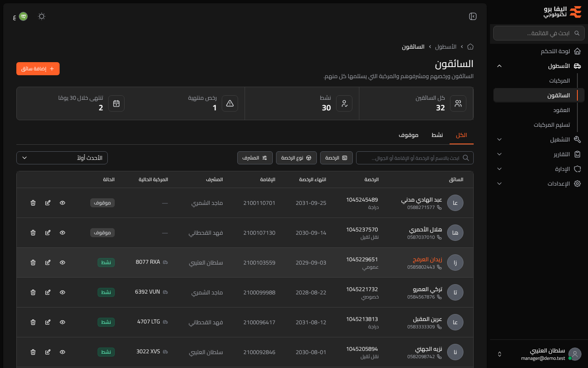Delete driver عبد الهادي مدني row
The height and width of the screenshot is (368, 588).
click(33, 203)
